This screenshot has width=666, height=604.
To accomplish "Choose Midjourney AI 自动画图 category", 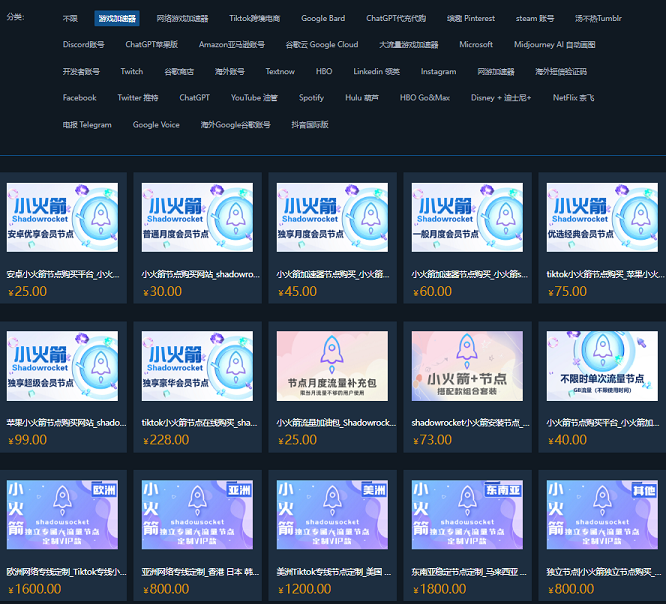I will tap(554, 44).
